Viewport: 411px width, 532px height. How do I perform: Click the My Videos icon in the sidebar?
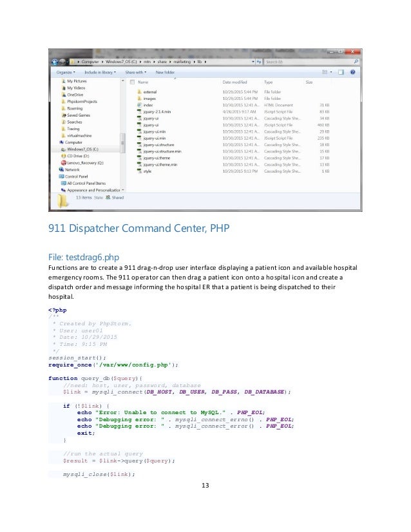(x=64, y=88)
